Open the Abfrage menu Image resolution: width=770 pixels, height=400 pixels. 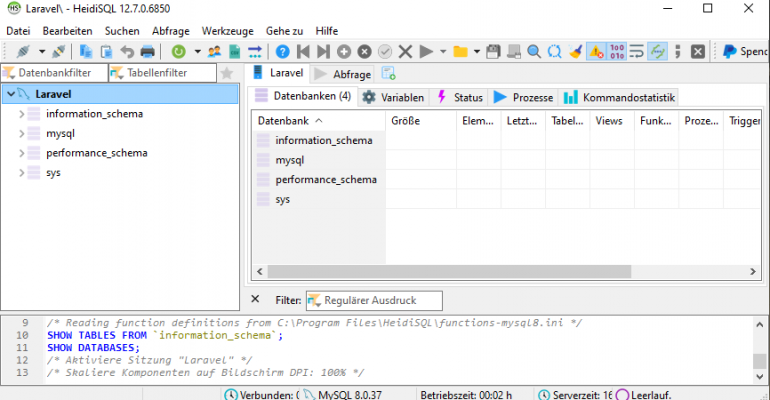coord(171,31)
